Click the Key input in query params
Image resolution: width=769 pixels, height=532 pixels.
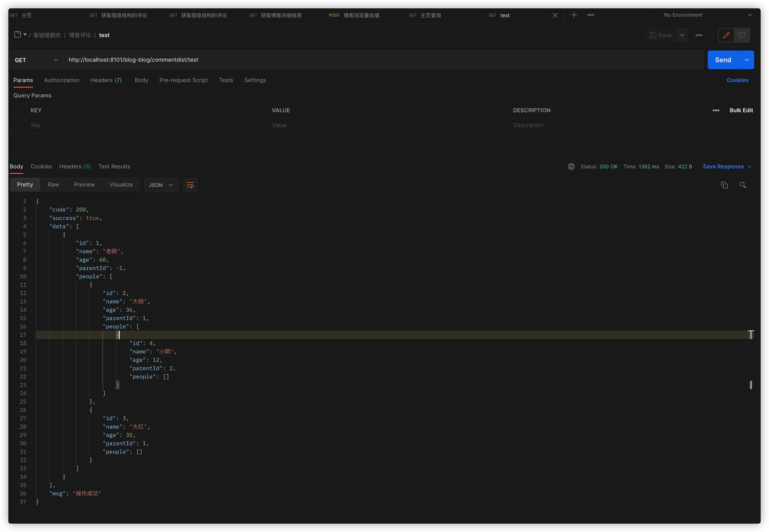(x=147, y=125)
